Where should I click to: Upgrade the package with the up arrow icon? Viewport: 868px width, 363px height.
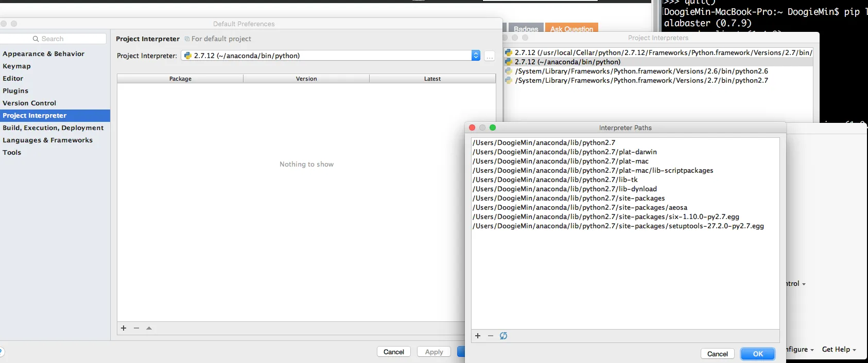149,328
